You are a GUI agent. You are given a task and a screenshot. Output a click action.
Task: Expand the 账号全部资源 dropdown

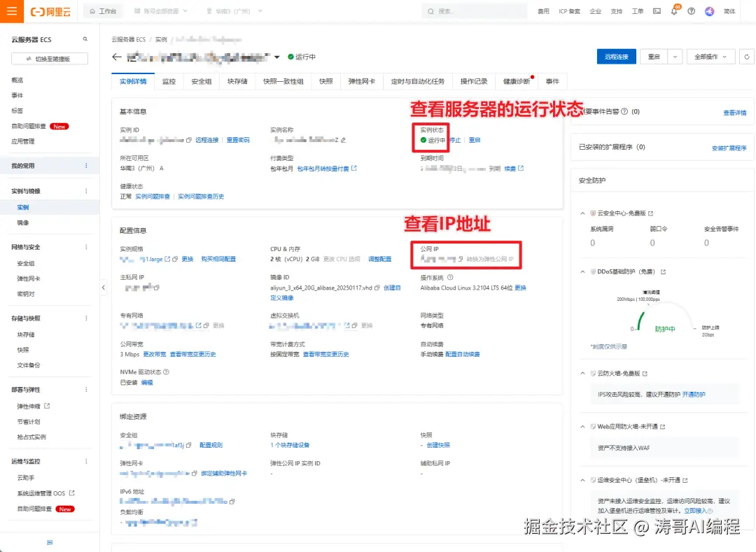(x=160, y=11)
